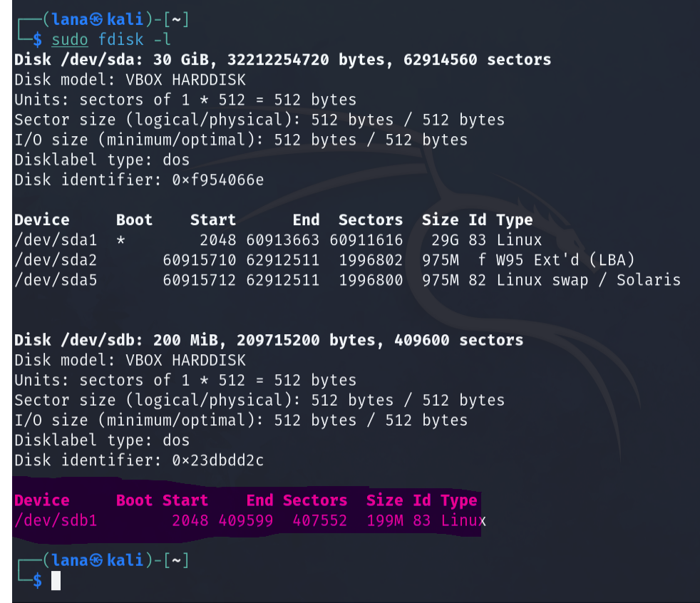Click the /dev/sda1 device entry

[56, 240]
